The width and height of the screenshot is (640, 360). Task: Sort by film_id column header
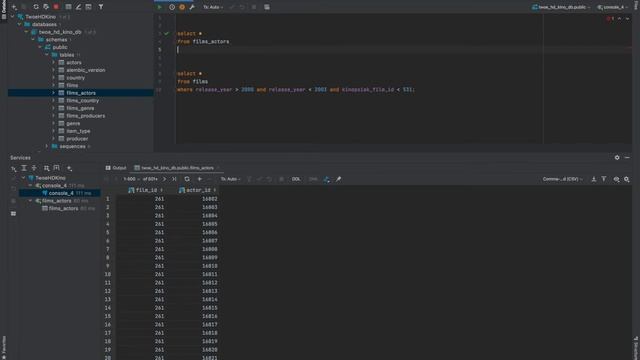click(146, 190)
